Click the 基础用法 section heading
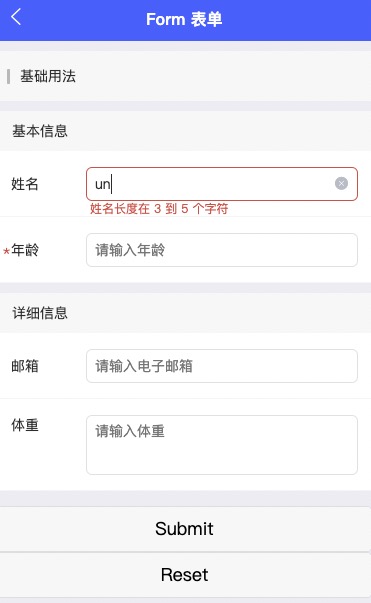The height and width of the screenshot is (603, 371). click(x=48, y=76)
